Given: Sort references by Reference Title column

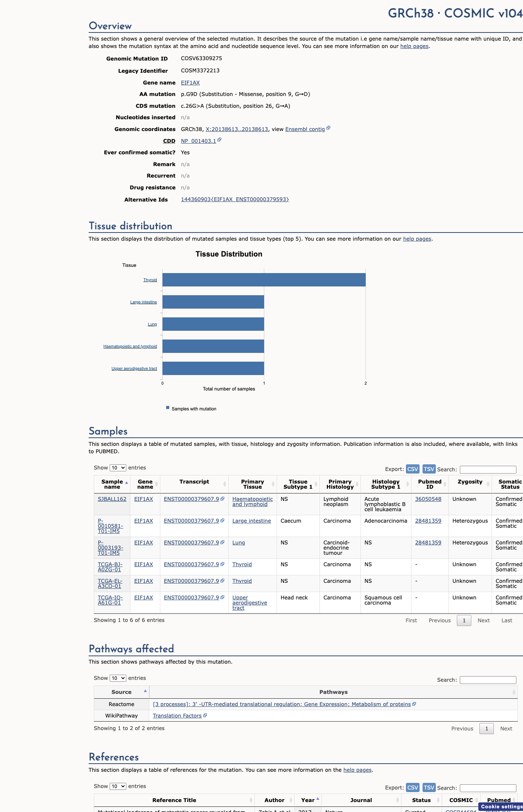Looking at the screenshot, I should [174, 800].
